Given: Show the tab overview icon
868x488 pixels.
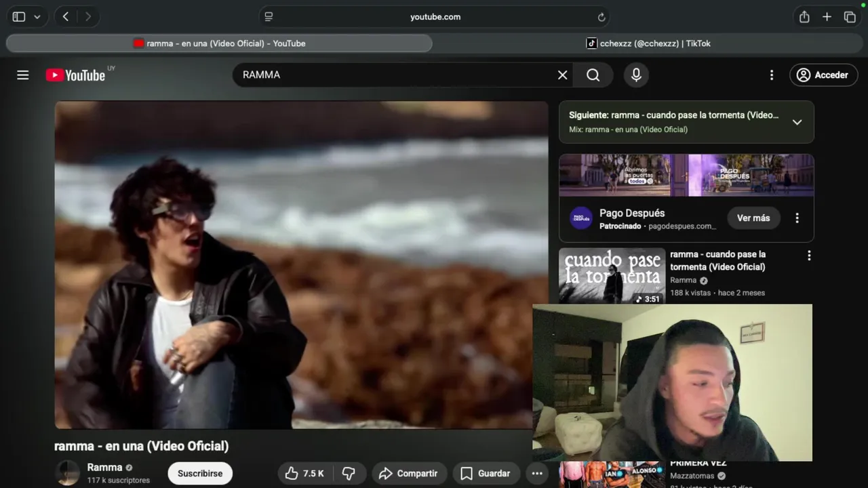Looking at the screenshot, I should [x=850, y=17].
